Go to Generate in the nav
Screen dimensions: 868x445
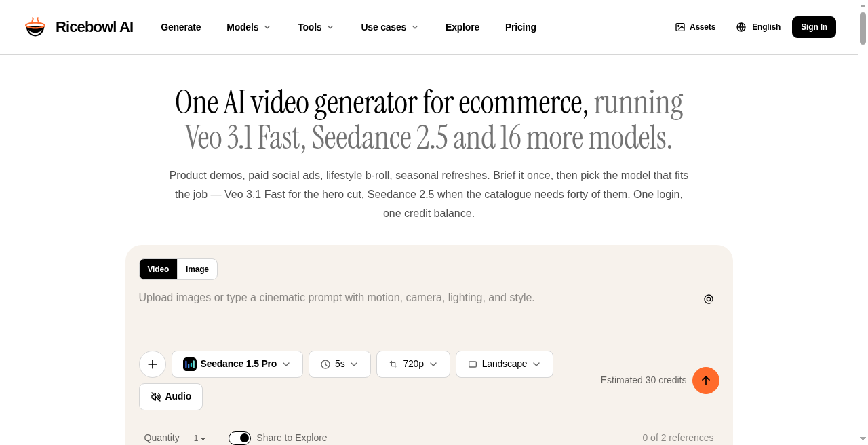(181, 27)
